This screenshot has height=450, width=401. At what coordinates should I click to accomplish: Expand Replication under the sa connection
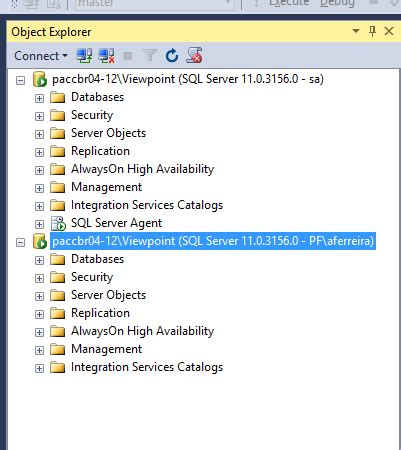(x=39, y=152)
